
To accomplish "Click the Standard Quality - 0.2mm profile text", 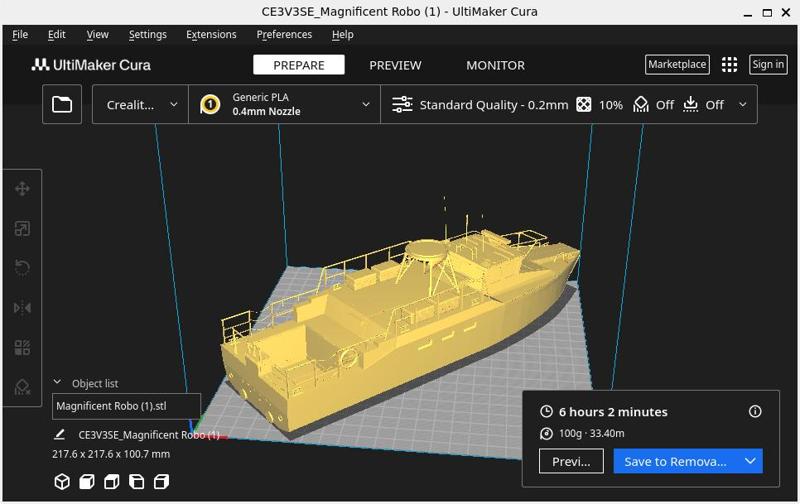I will click(494, 105).
